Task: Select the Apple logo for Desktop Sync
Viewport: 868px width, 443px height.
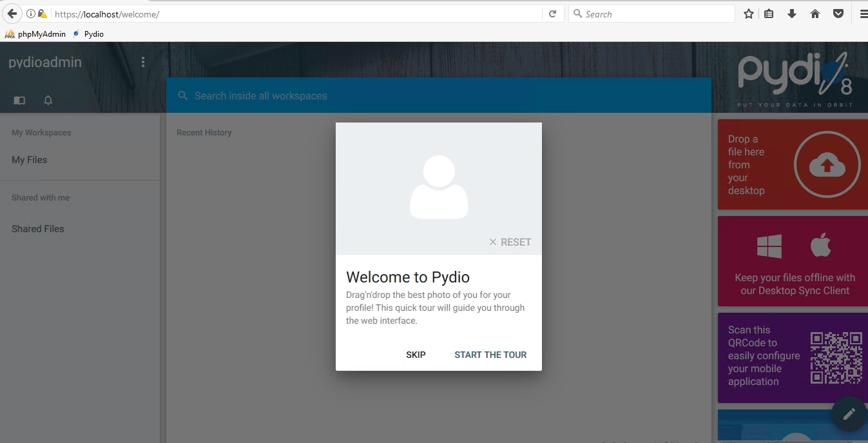Action: pyautogui.click(x=820, y=246)
